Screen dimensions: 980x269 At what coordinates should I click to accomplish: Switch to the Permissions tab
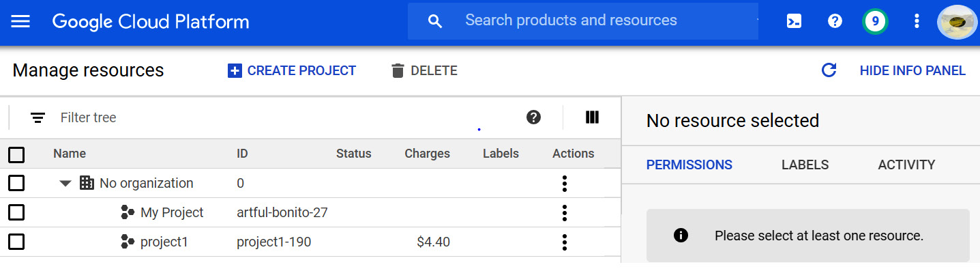(x=689, y=165)
